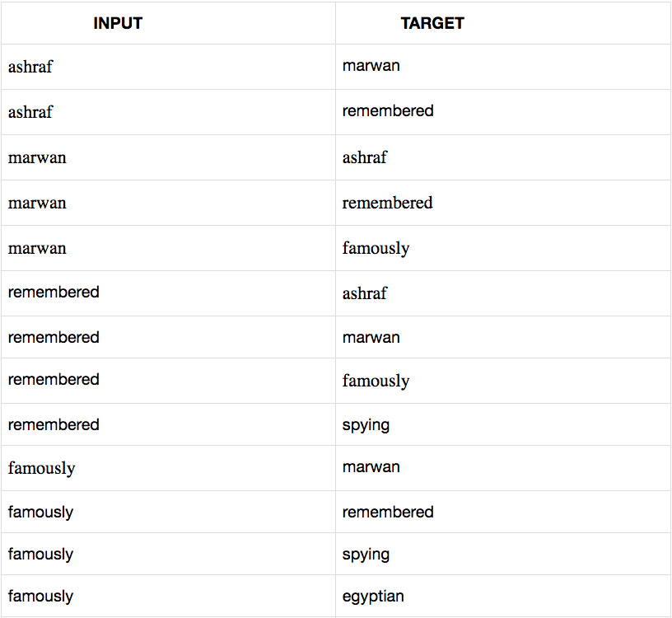Select 'ashraf' target in the remembered input row

point(365,293)
